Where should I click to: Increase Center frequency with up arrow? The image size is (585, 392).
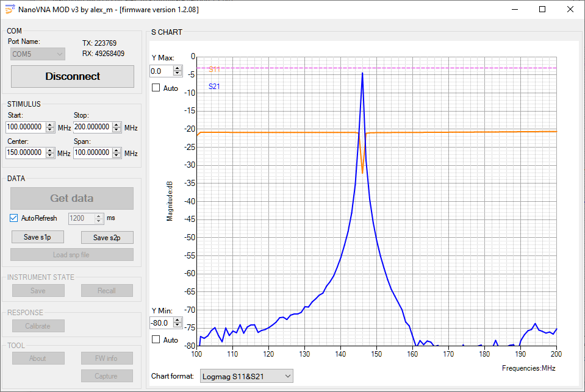click(x=51, y=151)
